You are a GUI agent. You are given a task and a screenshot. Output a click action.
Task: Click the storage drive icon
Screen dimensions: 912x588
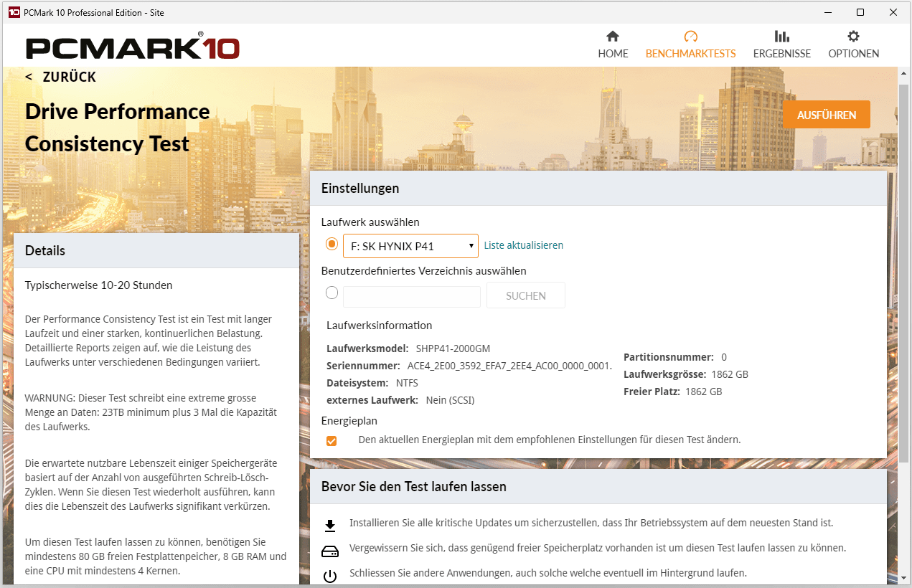tap(330, 551)
